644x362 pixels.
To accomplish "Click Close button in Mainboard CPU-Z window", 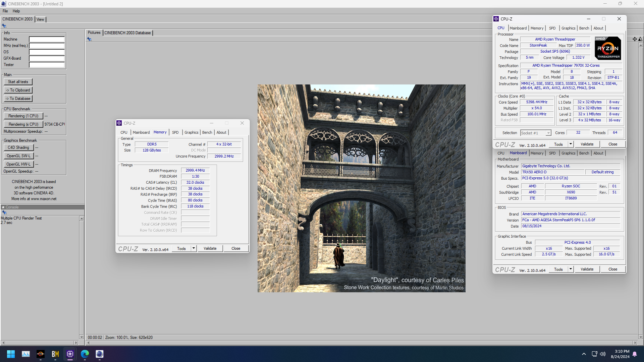I will [x=613, y=269].
